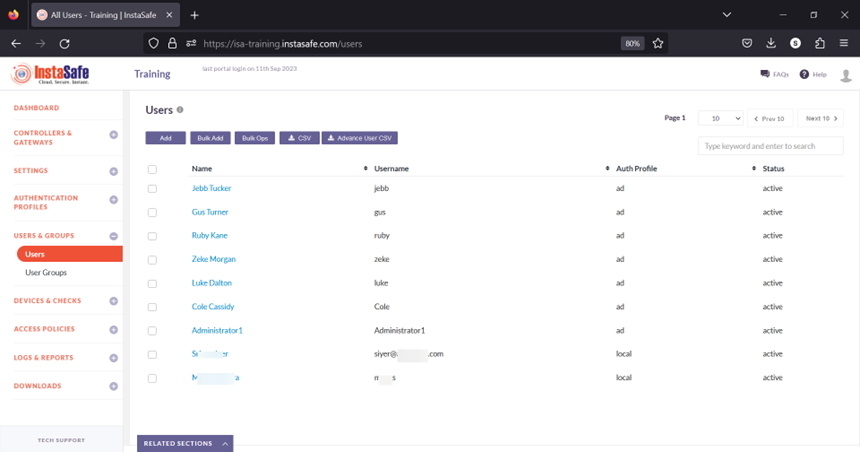Bookmark this page with star icon

[658, 44]
